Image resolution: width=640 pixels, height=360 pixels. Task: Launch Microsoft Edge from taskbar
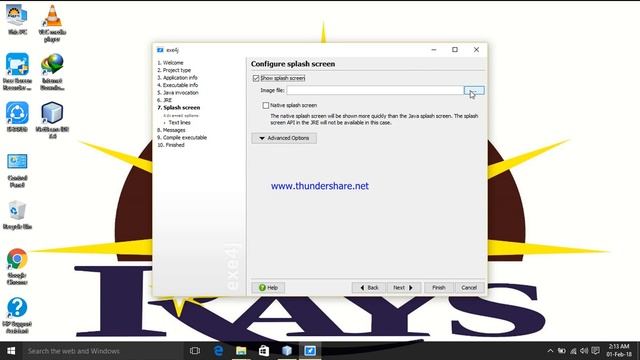[x=218, y=351]
